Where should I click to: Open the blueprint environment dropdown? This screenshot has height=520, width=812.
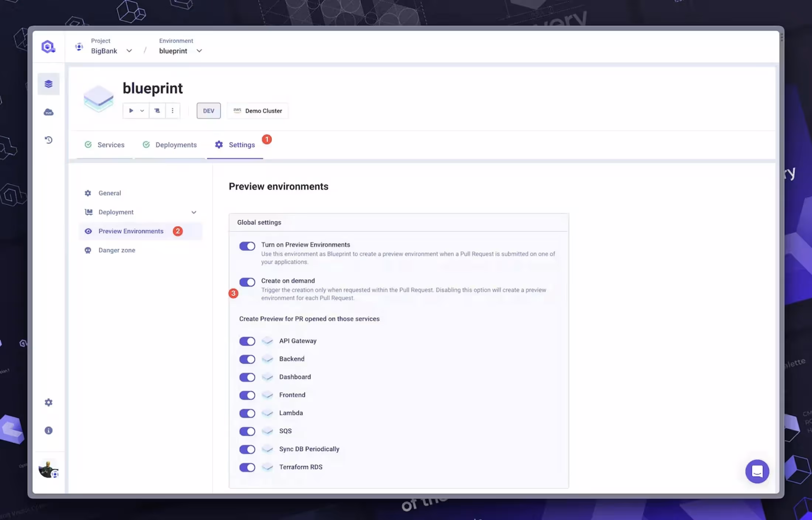(199, 51)
